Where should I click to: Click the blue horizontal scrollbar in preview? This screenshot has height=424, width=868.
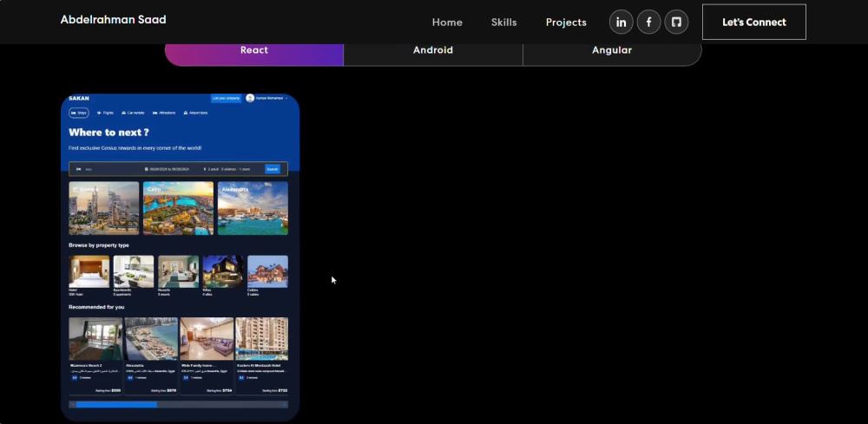[x=116, y=405]
